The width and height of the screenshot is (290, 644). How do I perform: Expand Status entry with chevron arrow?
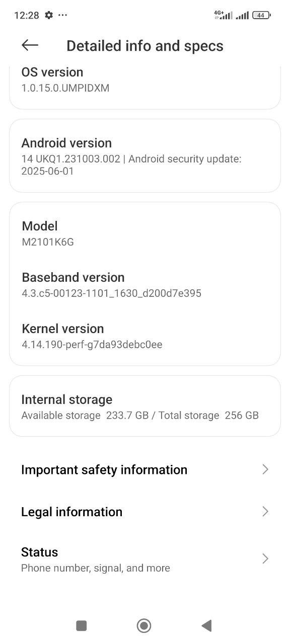tap(265, 559)
